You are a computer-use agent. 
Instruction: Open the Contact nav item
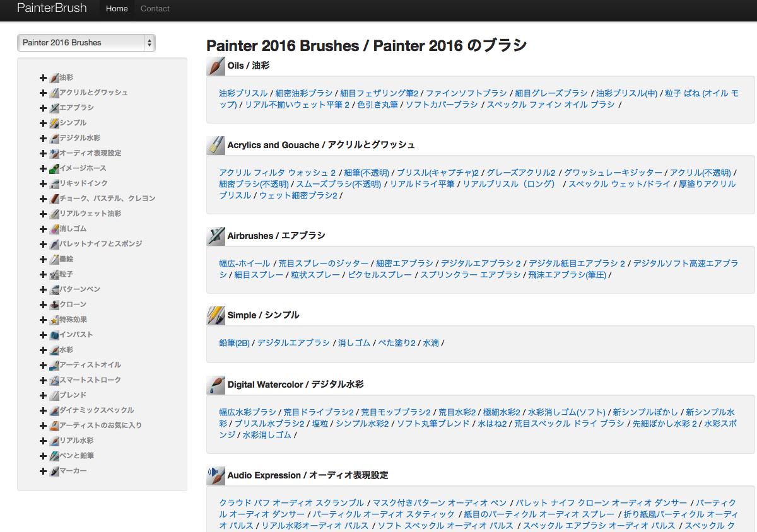155,9
